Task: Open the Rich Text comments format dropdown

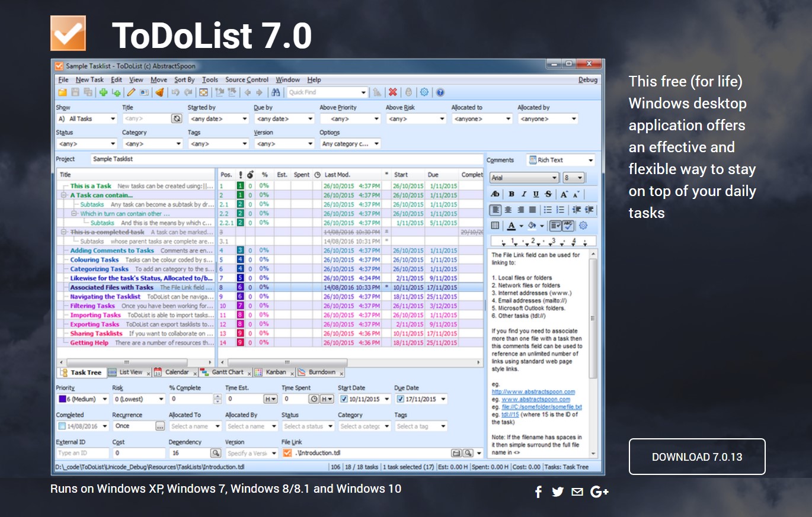Action: click(560, 160)
